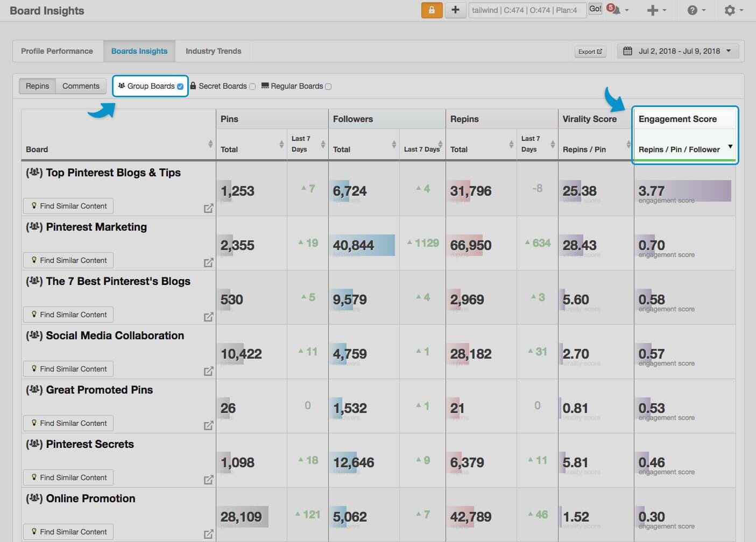
Task: Switch to Comments toggle view
Action: coord(81,86)
